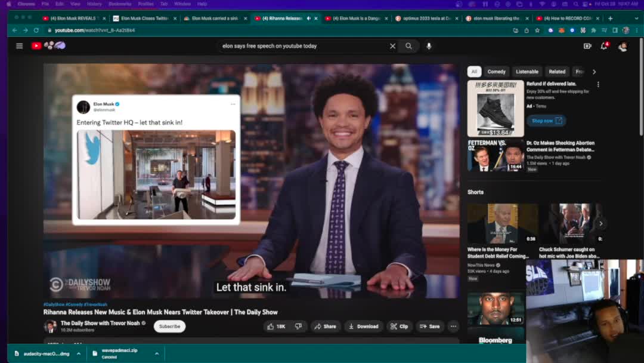
Task: Open Student Debt Relief short thumbnail
Action: [502, 224]
